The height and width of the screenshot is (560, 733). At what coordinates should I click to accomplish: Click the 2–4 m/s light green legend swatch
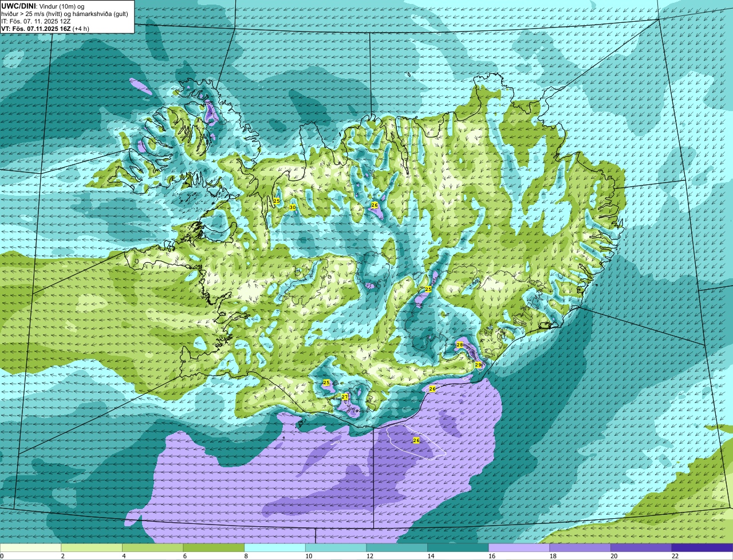(92, 548)
